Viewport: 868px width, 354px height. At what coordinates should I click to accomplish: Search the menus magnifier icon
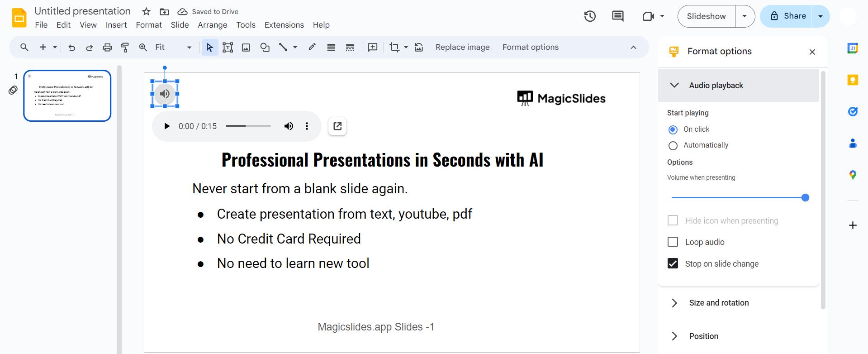tap(24, 47)
